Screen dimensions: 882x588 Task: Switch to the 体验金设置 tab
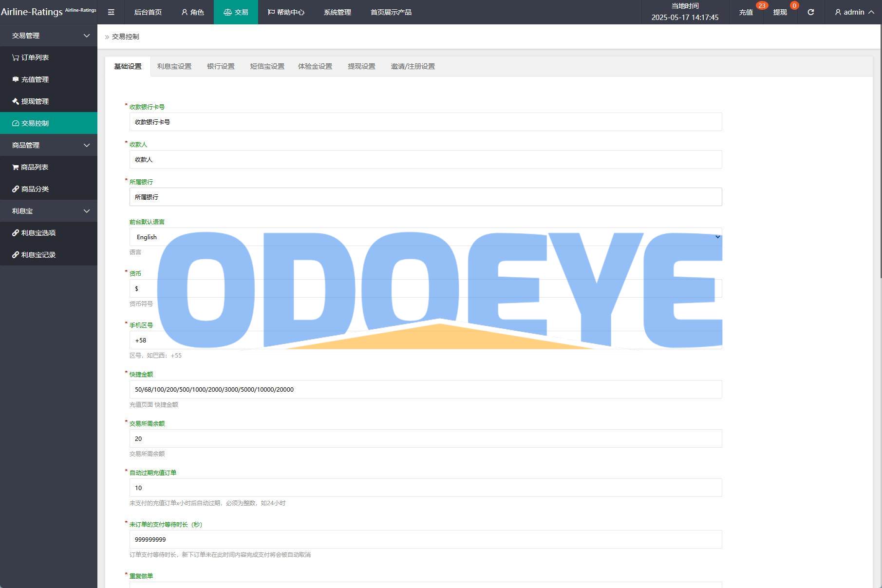coord(315,66)
